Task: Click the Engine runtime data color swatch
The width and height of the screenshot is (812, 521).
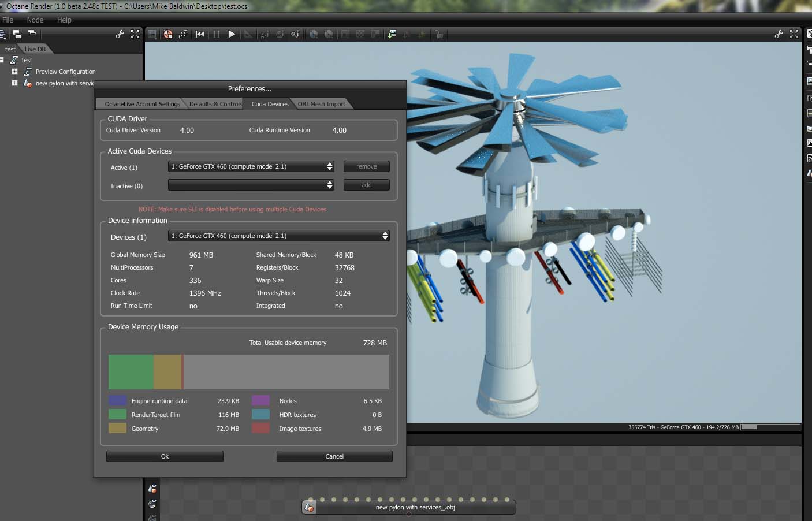Action: (x=117, y=400)
